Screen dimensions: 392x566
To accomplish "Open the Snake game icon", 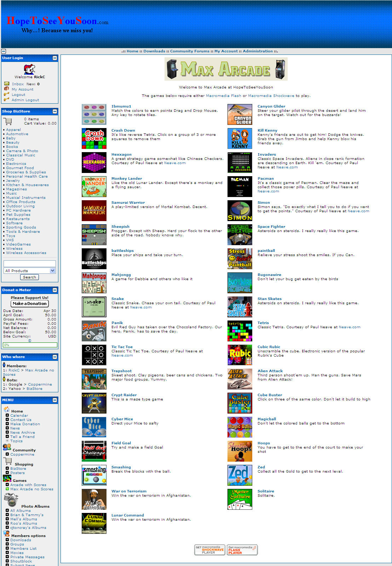I will coord(94,307).
